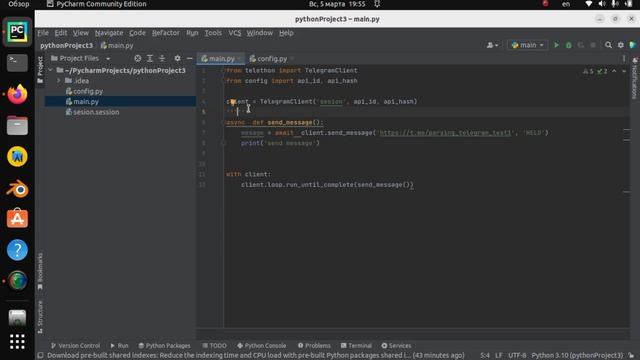Open the VCS menu

(235, 33)
